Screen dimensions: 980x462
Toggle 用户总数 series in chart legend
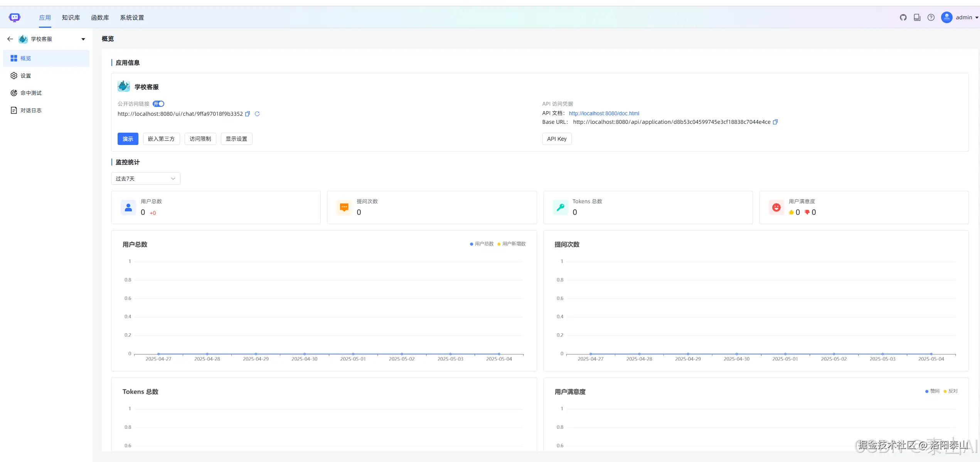point(482,244)
